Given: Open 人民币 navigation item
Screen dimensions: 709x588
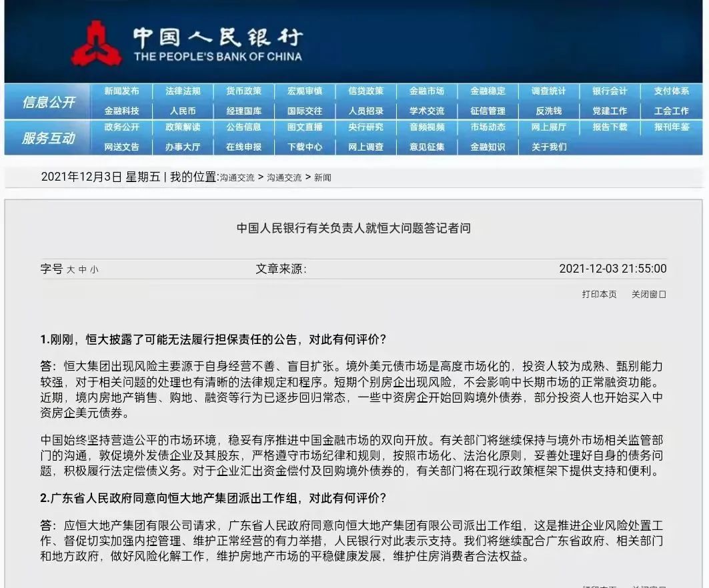Looking at the screenshot, I should [183, 111].
